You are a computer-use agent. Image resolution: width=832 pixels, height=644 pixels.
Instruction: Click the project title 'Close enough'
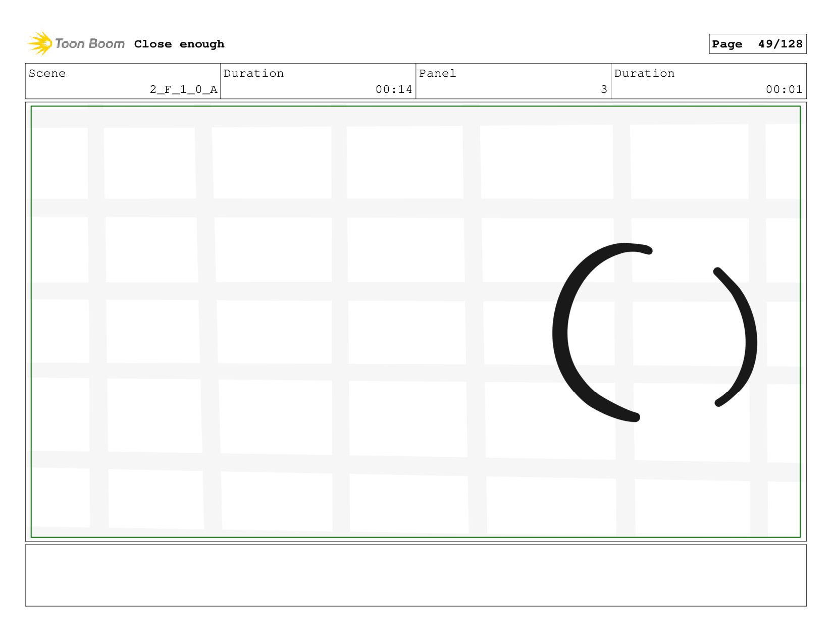point(179,44)
